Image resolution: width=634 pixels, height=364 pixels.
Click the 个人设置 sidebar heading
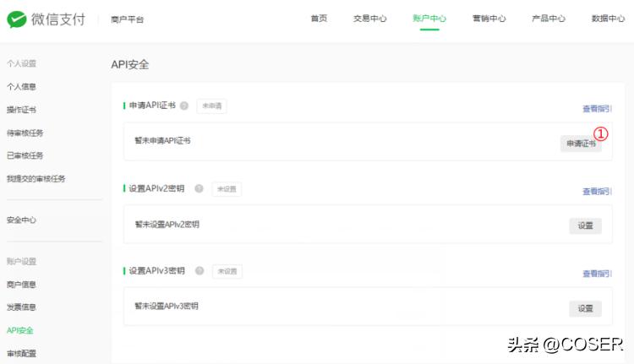(x=21, y=63)
